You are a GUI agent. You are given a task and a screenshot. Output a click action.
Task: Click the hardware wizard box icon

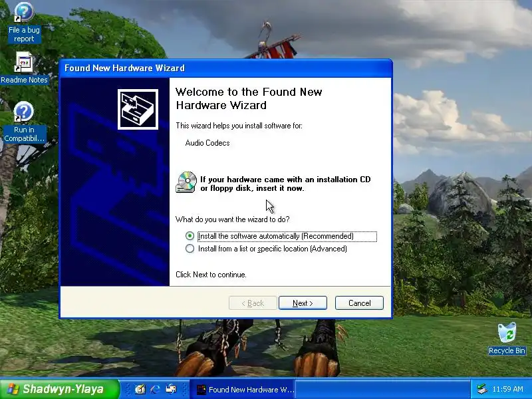(138, 109)
